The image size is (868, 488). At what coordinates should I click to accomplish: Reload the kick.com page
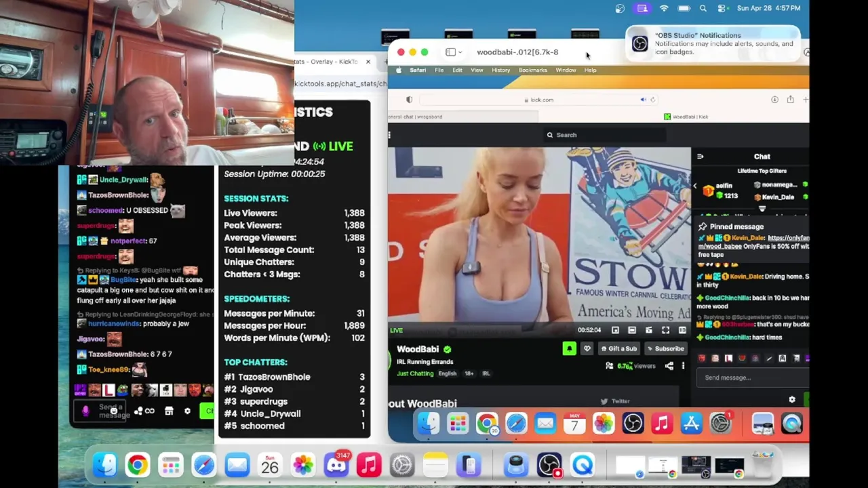click(x=652, y=100)
